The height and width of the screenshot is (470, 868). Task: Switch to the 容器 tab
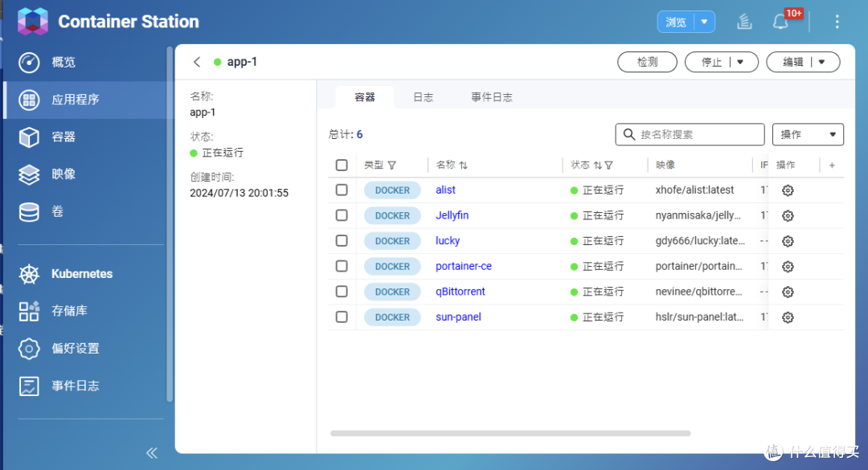click(365, 97)
